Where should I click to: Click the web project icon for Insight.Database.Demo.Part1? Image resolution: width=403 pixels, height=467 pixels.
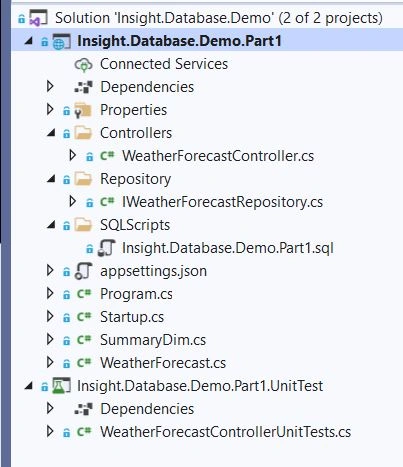coord(61,41)
